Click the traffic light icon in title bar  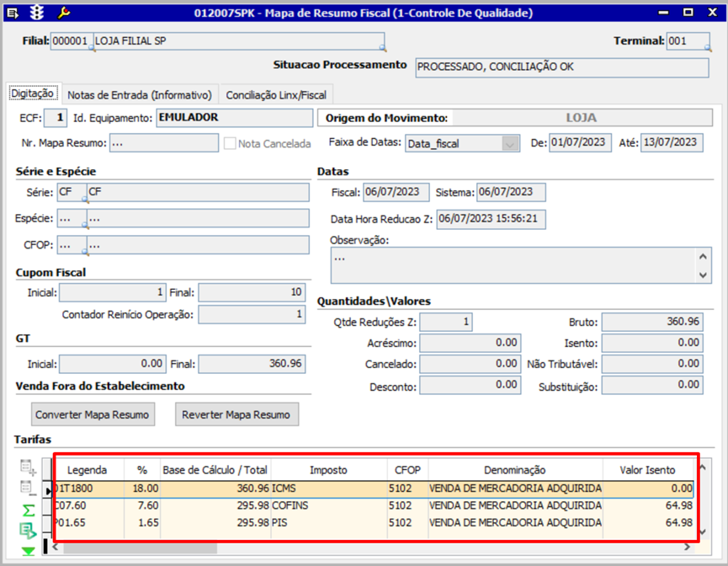(37, 13)
